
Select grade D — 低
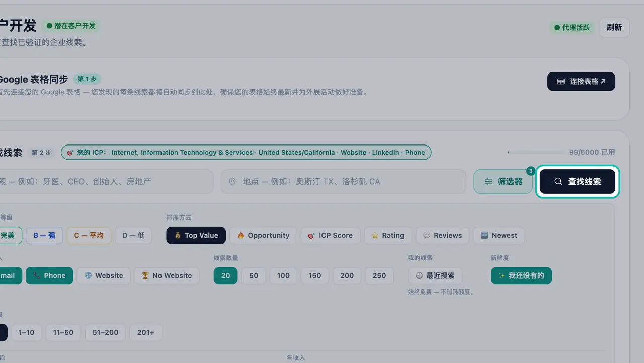coord(133,235)
